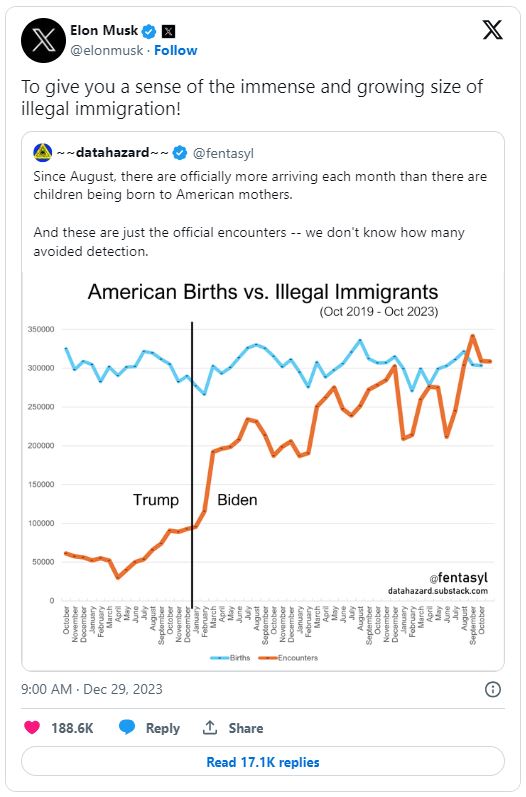Click the Elon Musk display name
This screenshot has height=797, width=526.
(x=104, y=30)
